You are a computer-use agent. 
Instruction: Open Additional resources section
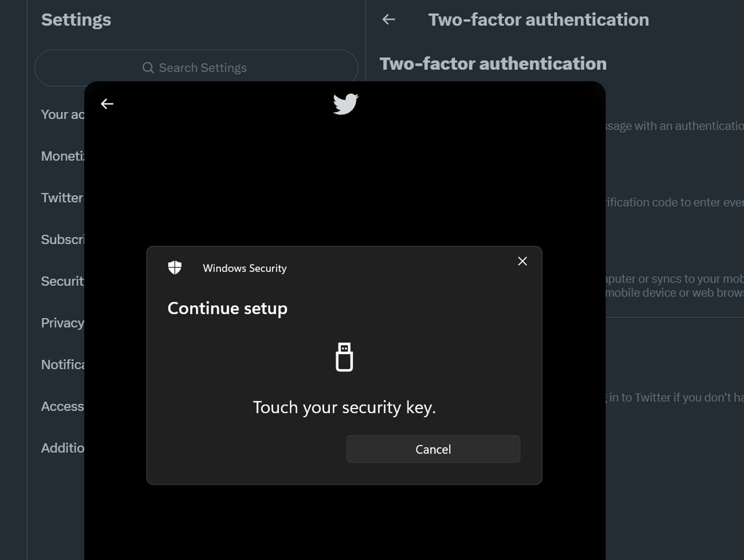click(x=62, y=448)
